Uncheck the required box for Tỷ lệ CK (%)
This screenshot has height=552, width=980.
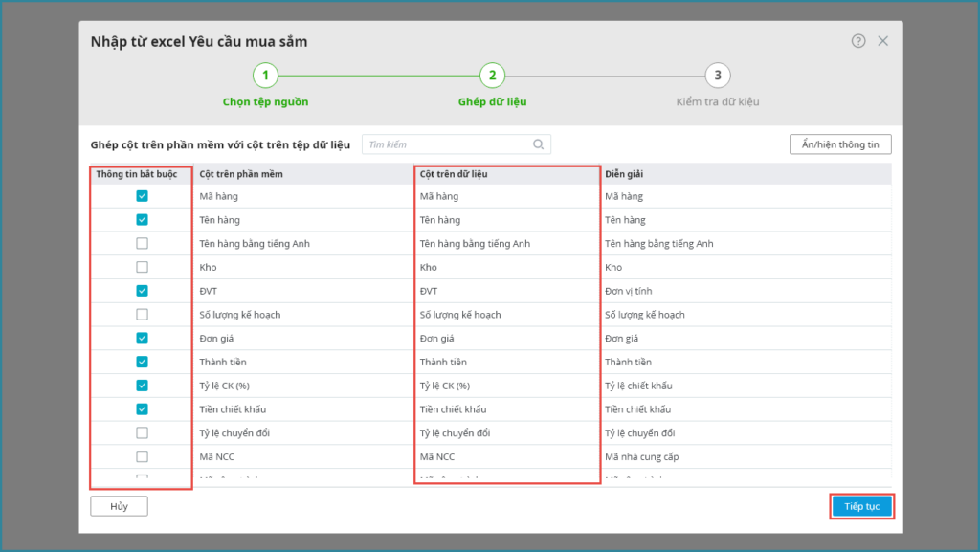pos(142,386)
